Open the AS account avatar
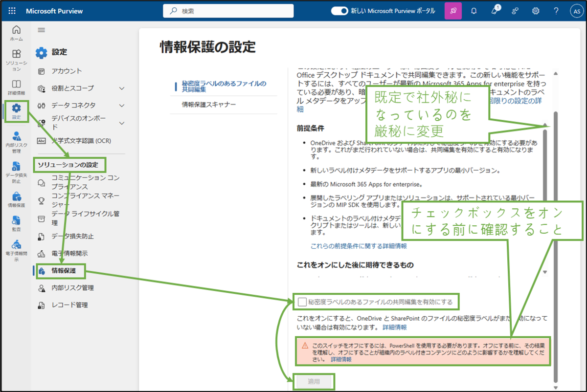587x392 pixels. pos(577,11)
